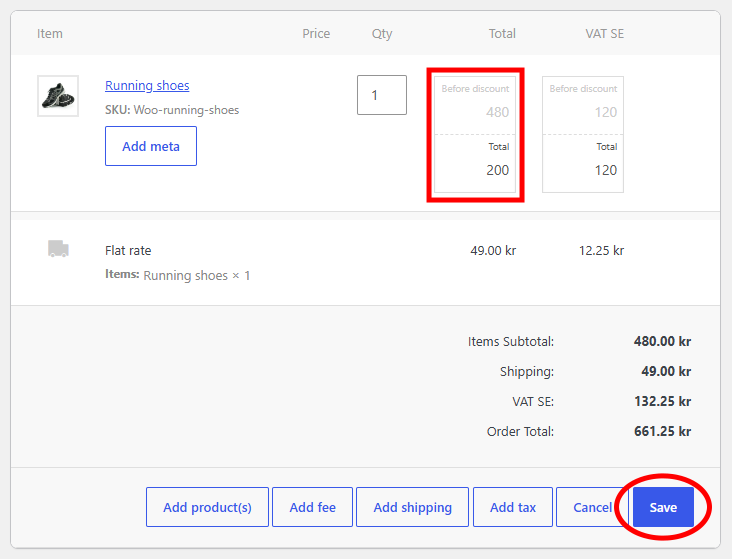Click the shipping cost 49.00 kr in Flat rate row
Viewport: 732px width, 559px height.
pyautogui.click(x=493, y=251)
